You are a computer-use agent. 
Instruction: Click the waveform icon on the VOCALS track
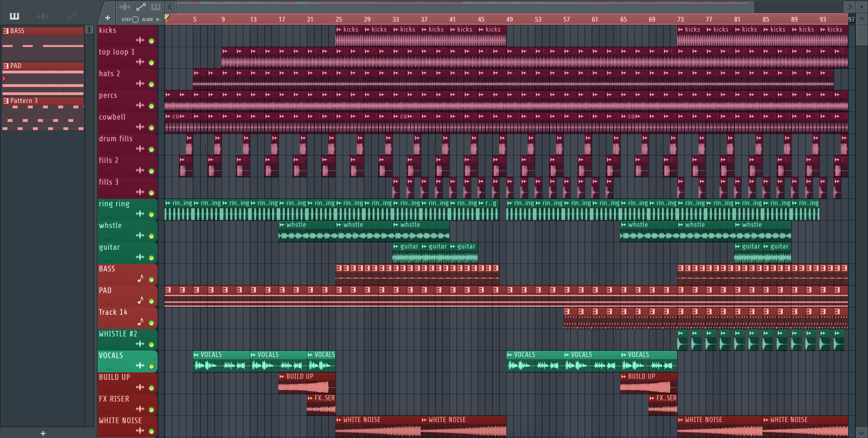[140, 366]
